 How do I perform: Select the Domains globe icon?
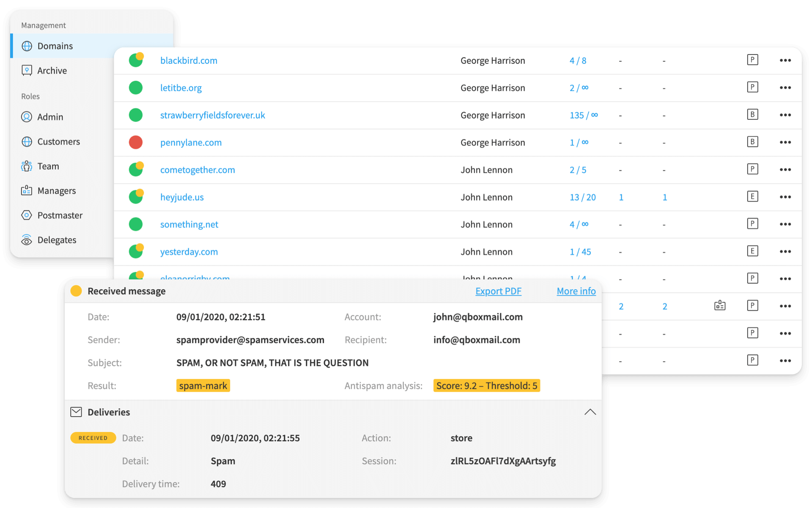27,46
